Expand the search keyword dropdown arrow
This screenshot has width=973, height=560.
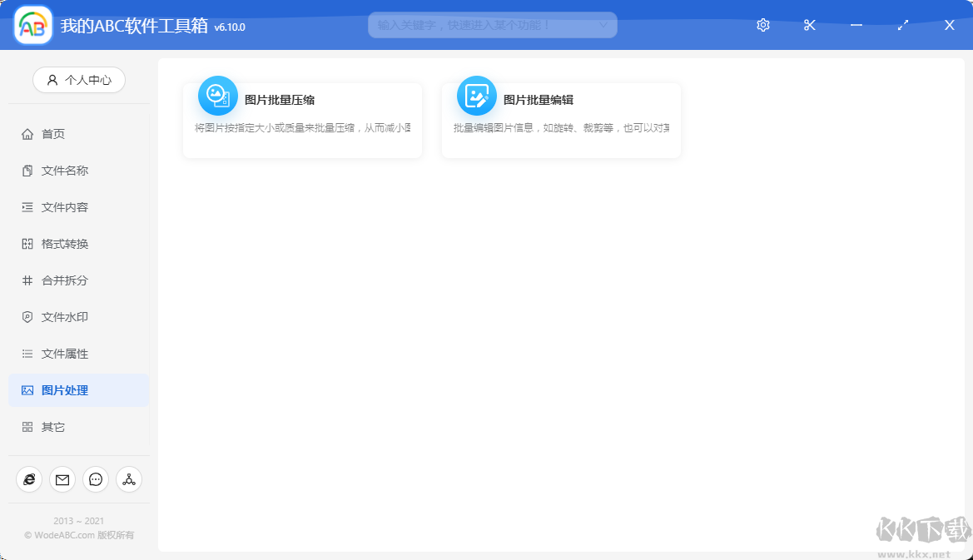[603, 25]
